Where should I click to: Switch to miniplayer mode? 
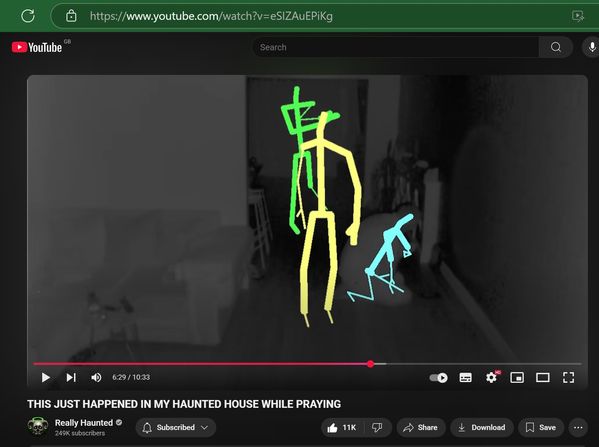517,378
